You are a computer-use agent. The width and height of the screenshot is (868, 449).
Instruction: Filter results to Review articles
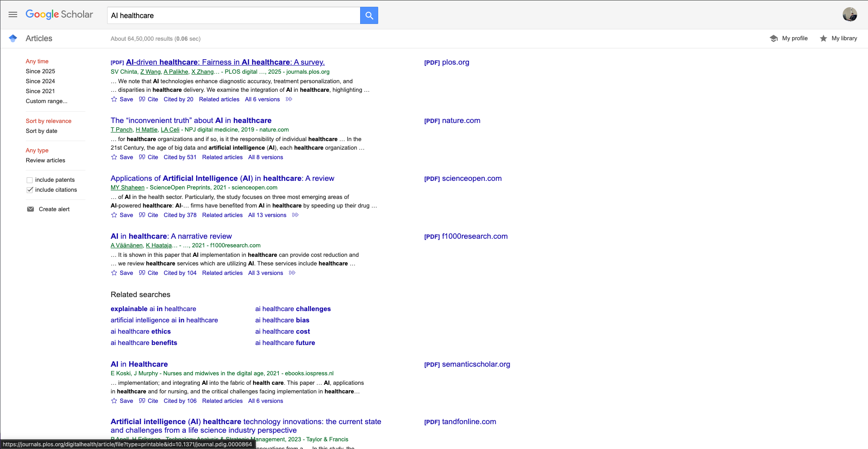click(45, 160)
